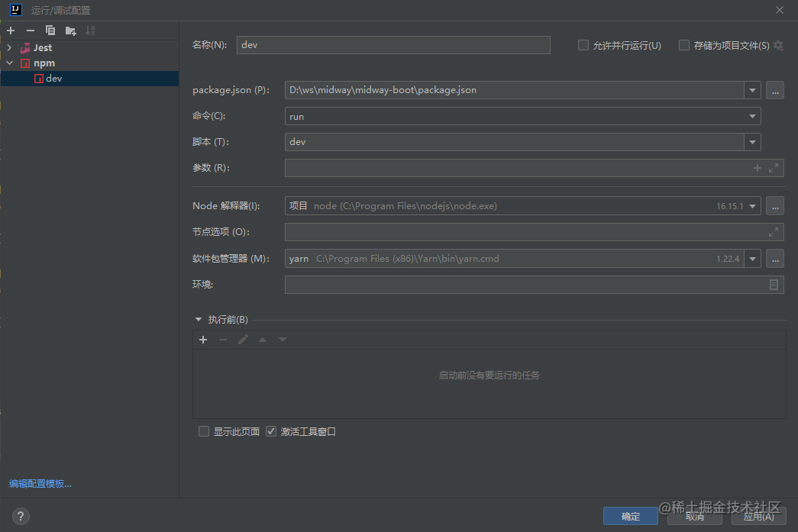Create a new folder for configurations
Image resolution: width=798 pixels, height=532 pixels.
(x=69, y=31)
